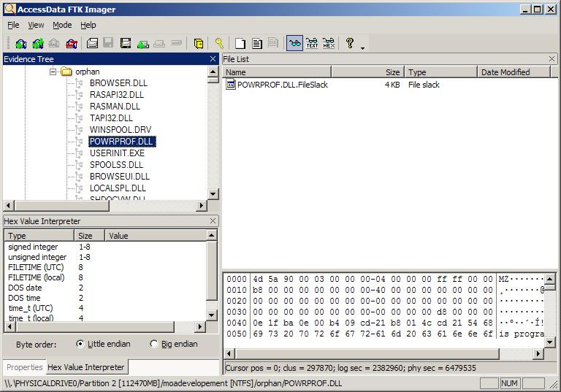Click the node icon beside WINSPOOL.DRV

[x=79, y=130]
